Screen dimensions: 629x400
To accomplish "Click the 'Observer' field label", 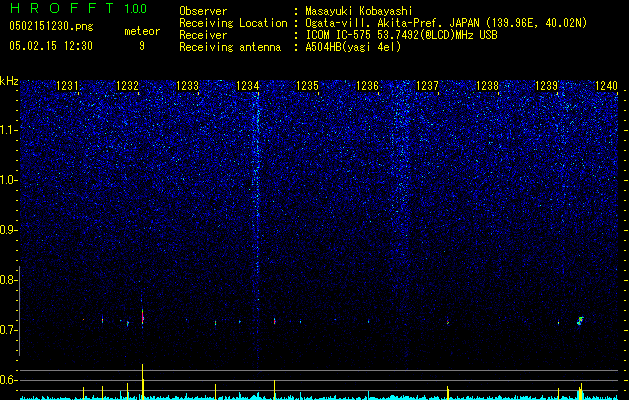I will click(203, 11).
